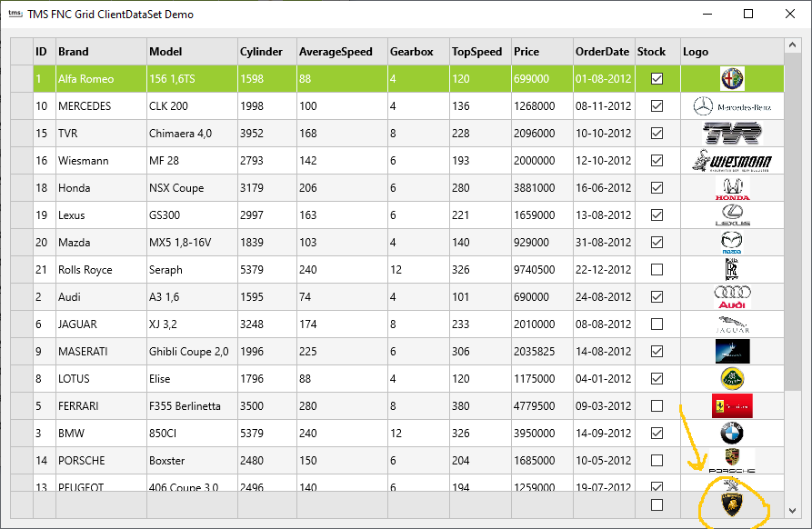Click the "NSX Coupe" model cell
The height and width of the screenshot is (529, 812).
pyautogui.click(x=192, y=188)
